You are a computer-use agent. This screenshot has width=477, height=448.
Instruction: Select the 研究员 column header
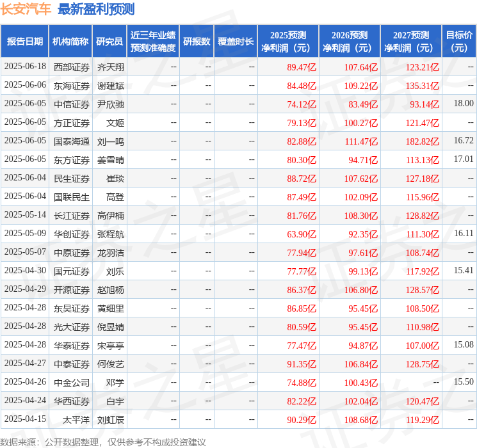click(x=109, y=41)
